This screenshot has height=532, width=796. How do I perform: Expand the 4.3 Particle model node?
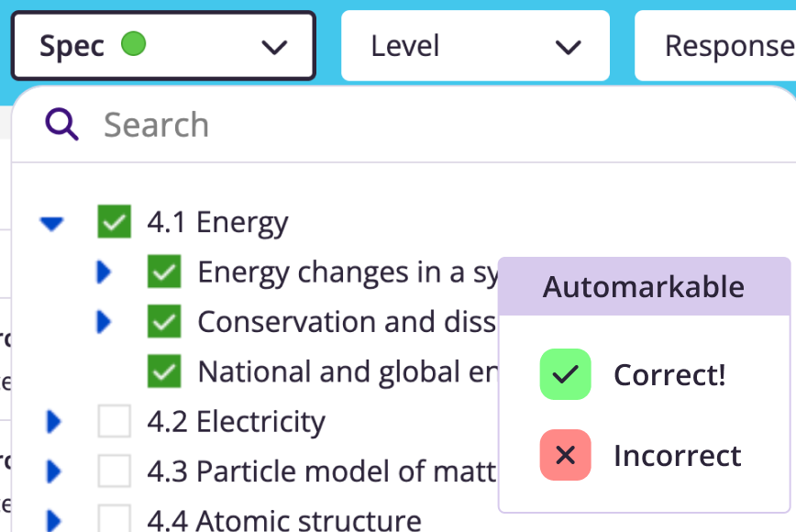(54, 471)
